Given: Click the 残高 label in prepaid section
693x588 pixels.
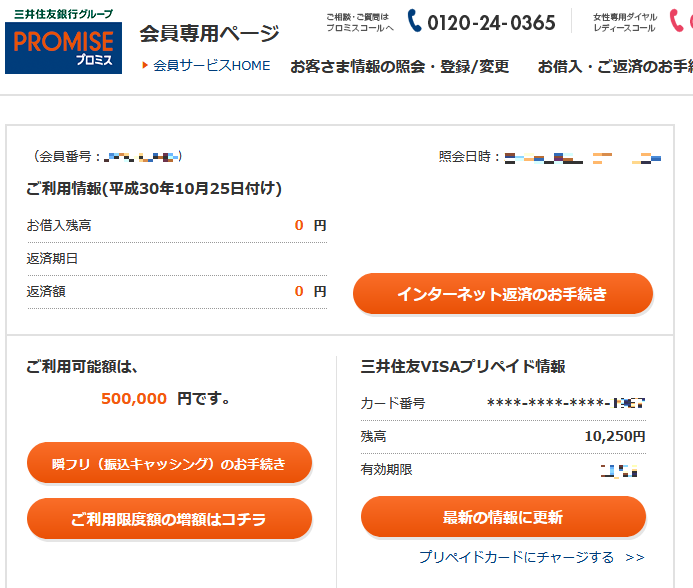Looking at the screenshot, I should tap(373, 436).
